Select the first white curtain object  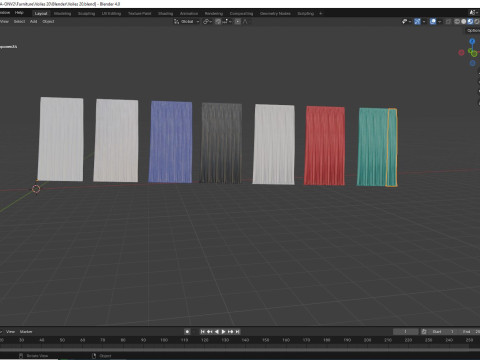click(60, 139)
